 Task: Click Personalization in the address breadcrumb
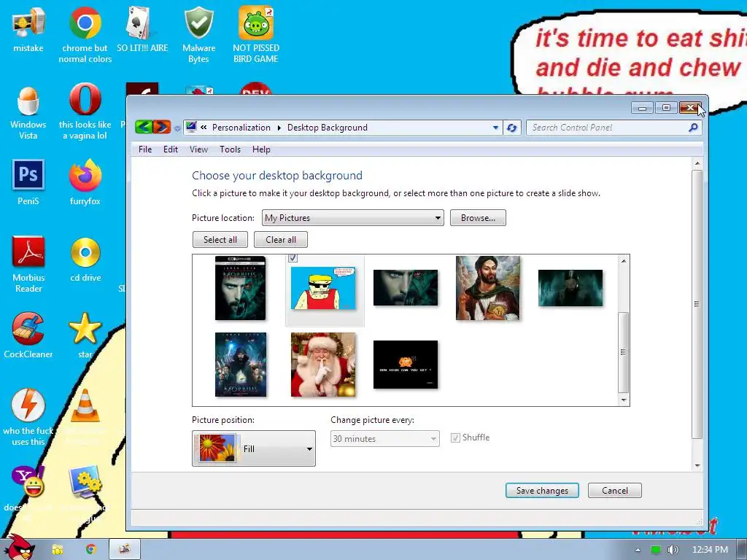241,128
